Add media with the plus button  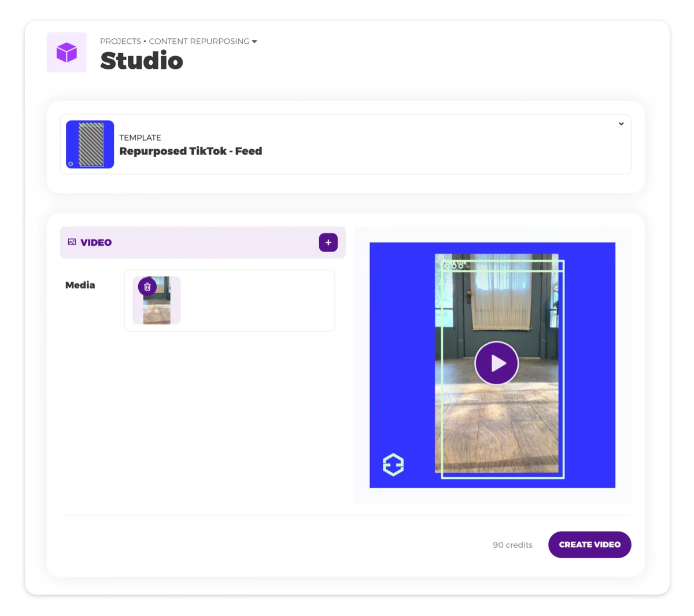coord(328,242)
